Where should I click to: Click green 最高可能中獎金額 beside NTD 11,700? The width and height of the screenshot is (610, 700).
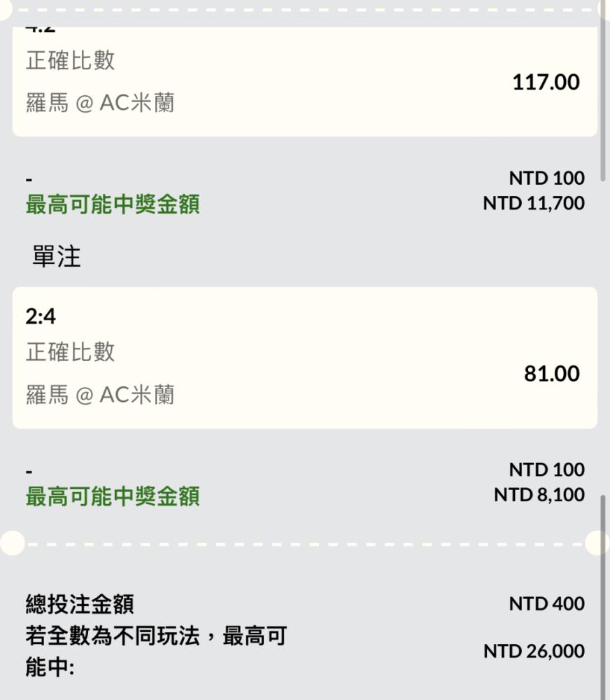[113, 204]
